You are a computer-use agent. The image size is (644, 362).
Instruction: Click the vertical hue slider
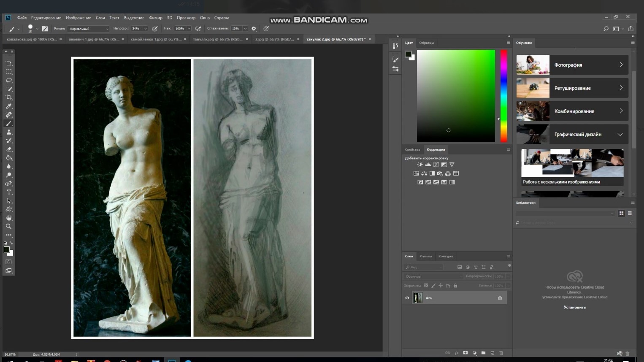[x=503, y=96]
